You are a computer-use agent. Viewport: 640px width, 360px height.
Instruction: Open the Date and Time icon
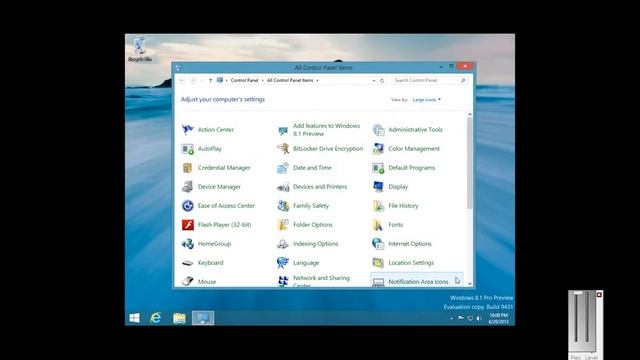[283, 168]
